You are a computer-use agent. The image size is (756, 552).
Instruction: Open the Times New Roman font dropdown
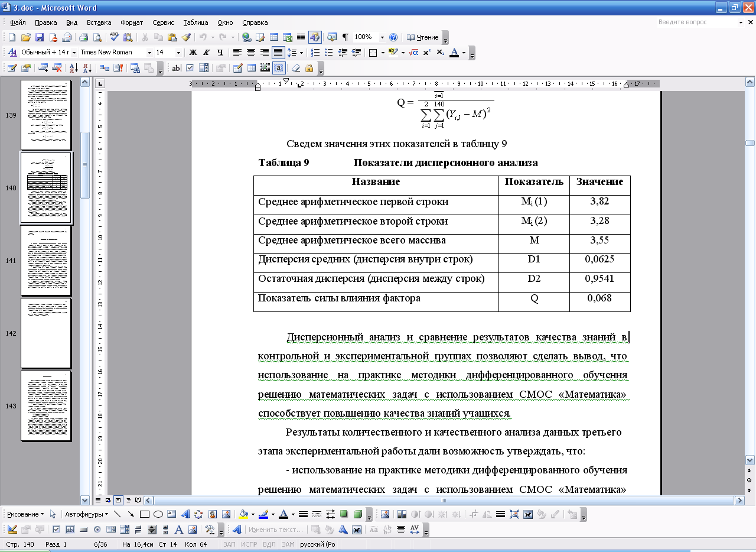(149, 52)
